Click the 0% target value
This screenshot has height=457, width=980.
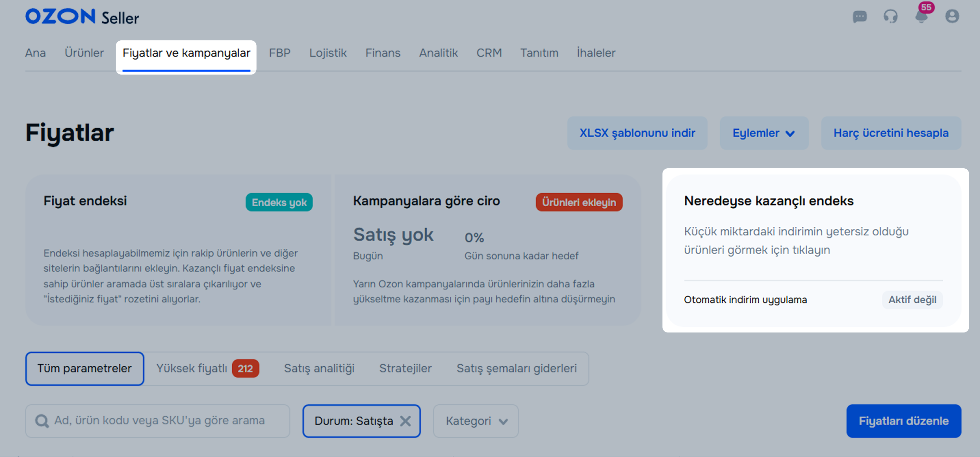point(474,238)
